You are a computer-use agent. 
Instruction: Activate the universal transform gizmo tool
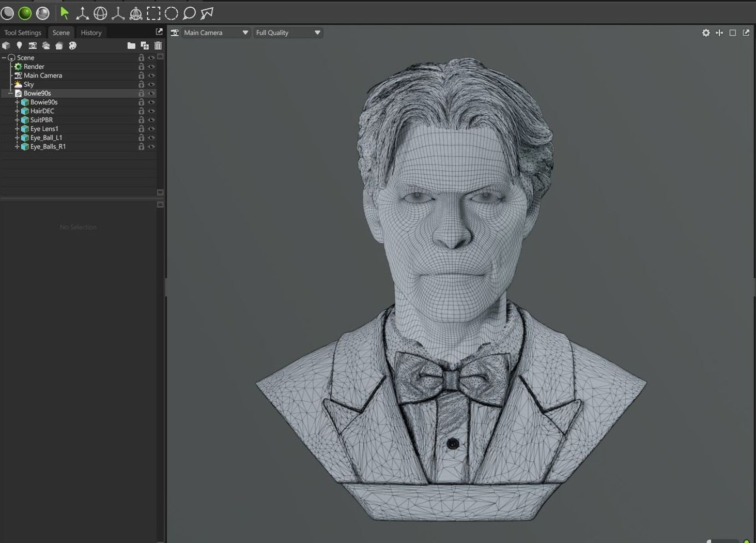136,13
